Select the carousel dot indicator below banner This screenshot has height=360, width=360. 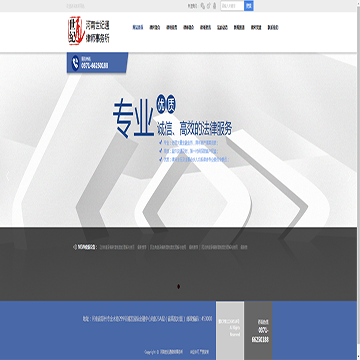coord(178,286)
